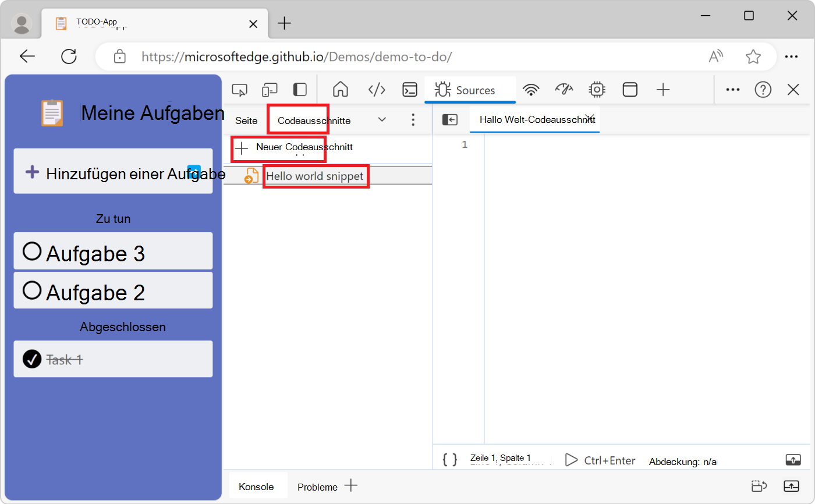
Task: Open the Network tool wifi icon
Action: click(x=530, y=90)
